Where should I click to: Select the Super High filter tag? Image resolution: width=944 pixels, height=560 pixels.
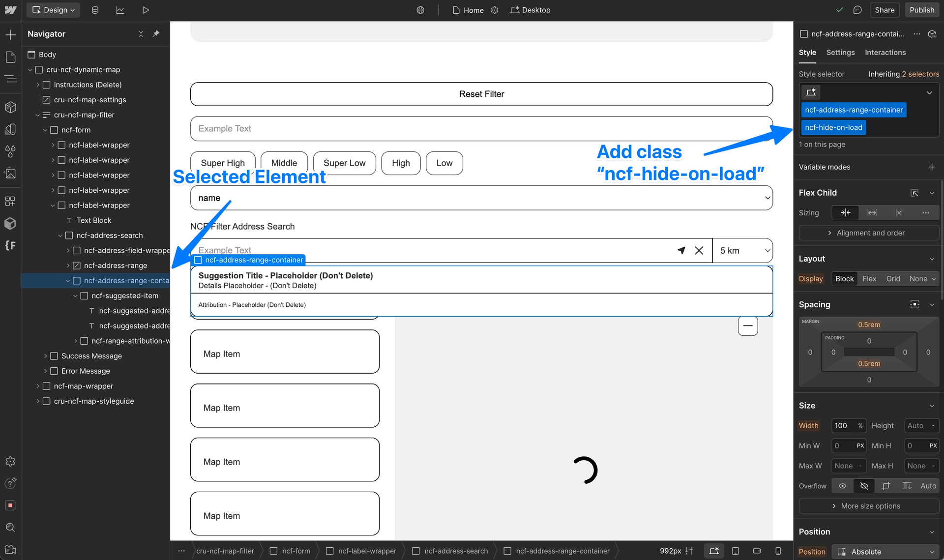[x=223, y=163]
